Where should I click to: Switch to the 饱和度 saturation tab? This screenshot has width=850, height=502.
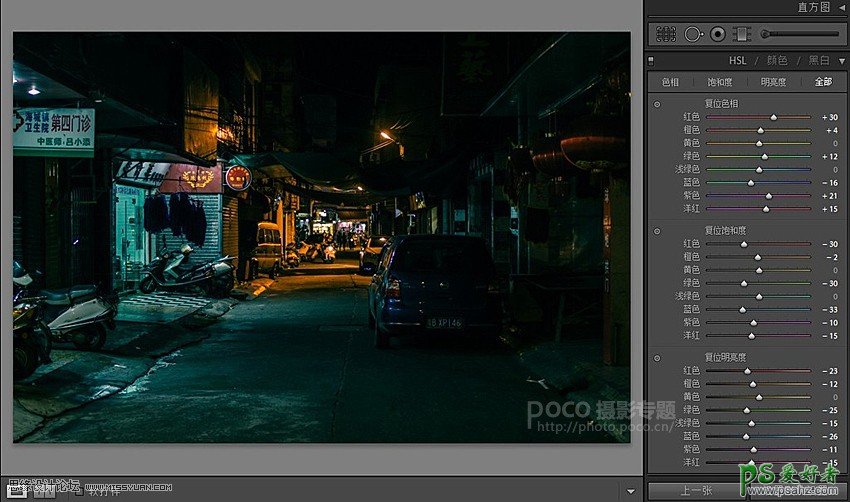720,82
